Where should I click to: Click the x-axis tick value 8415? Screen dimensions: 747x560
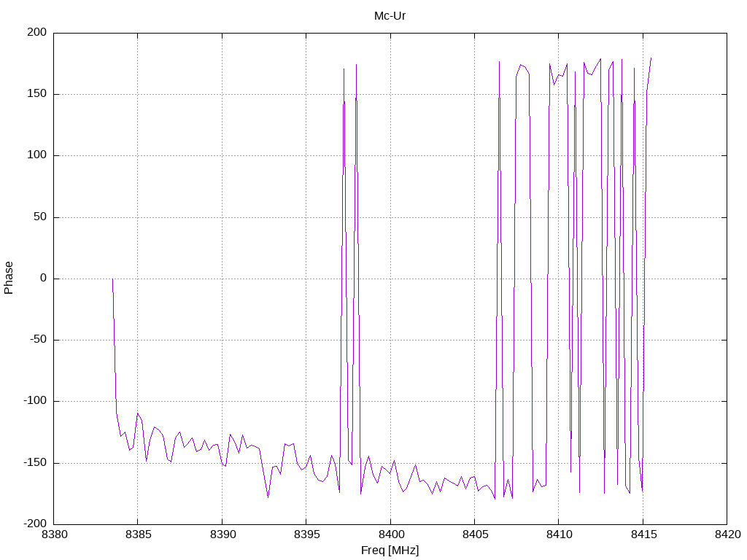643,534
